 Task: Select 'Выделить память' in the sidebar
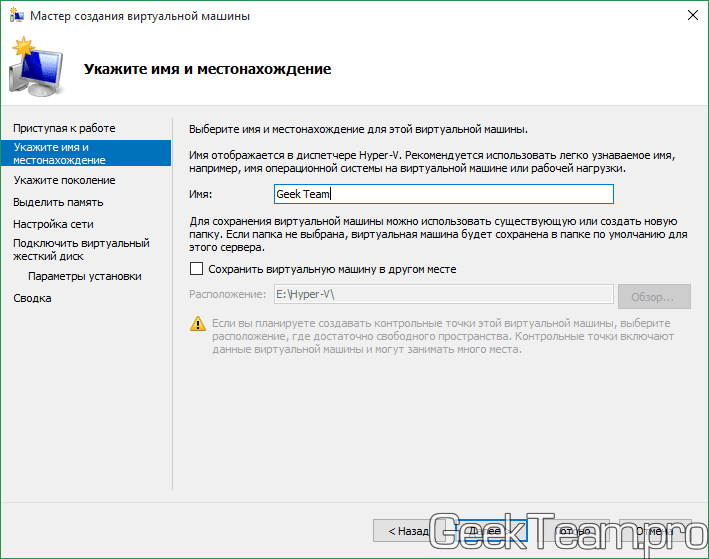(59, 202)
